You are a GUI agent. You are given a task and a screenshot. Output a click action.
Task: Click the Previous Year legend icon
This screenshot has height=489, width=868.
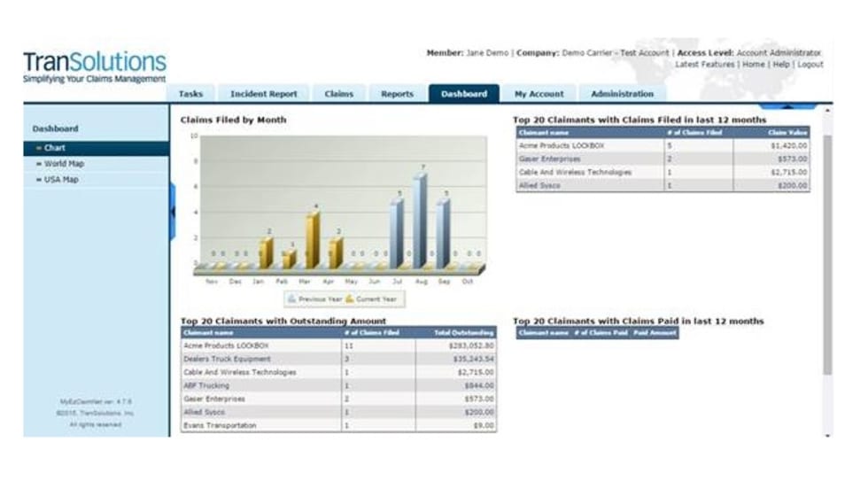(x=293, y=299)
